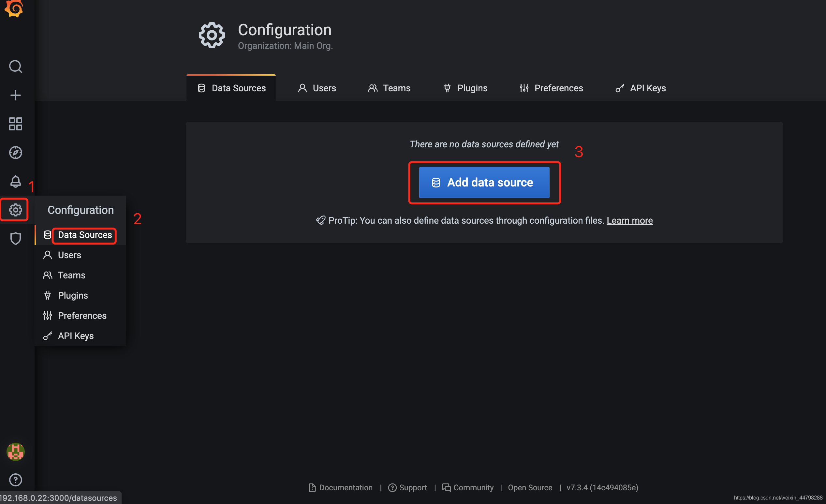Open the Create plus icon in sidebar
Screen dimensions: 826x504
click(15, 95)
